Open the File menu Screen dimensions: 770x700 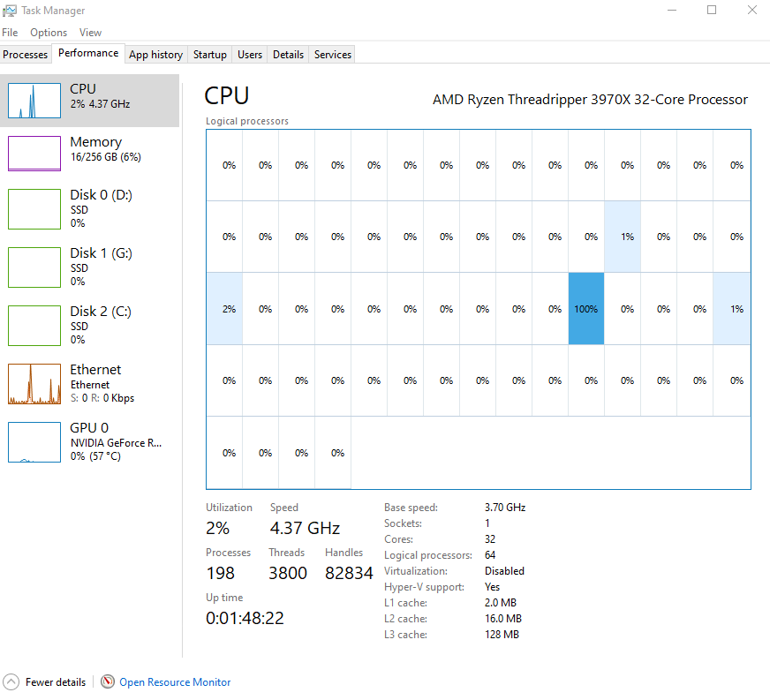tap(10, 33)
